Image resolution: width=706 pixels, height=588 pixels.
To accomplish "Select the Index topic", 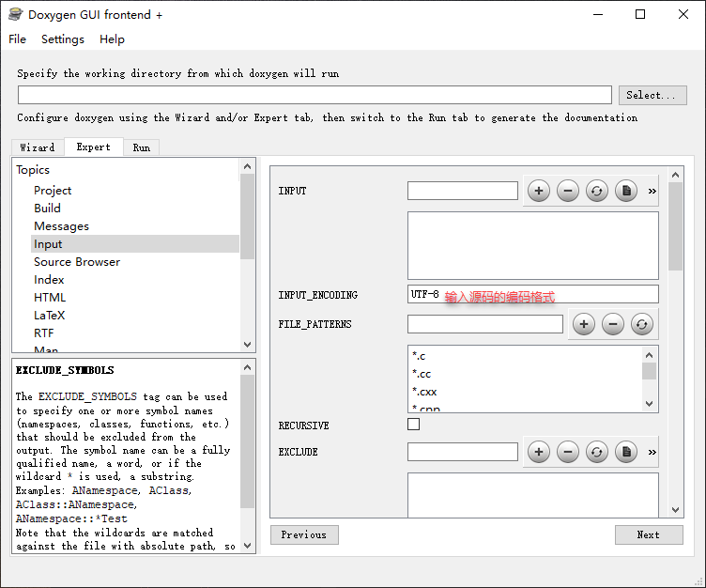I will pos(49,280).
